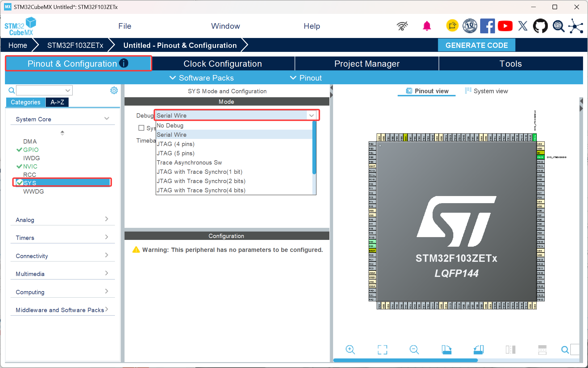Screen dimensions: 588x368
Task: Choose JTAG with Trace Synchro(1 bit)
Action: (234, 172)
